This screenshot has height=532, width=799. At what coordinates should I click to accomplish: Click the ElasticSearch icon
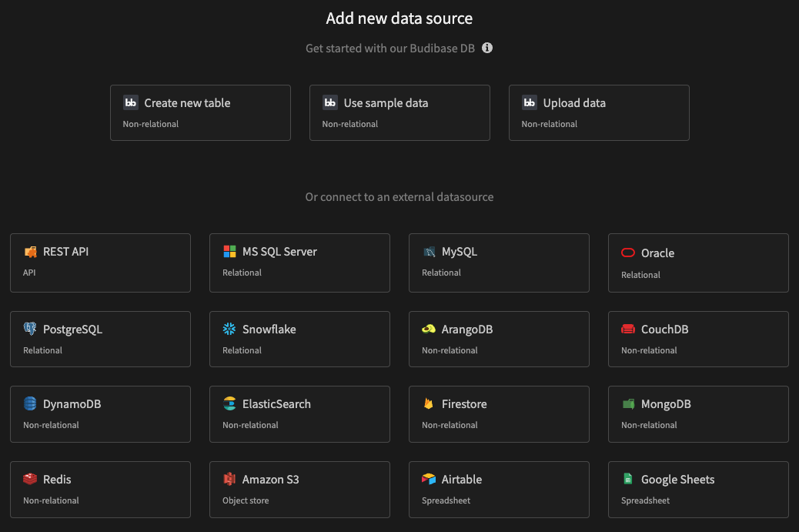(229, 403)
